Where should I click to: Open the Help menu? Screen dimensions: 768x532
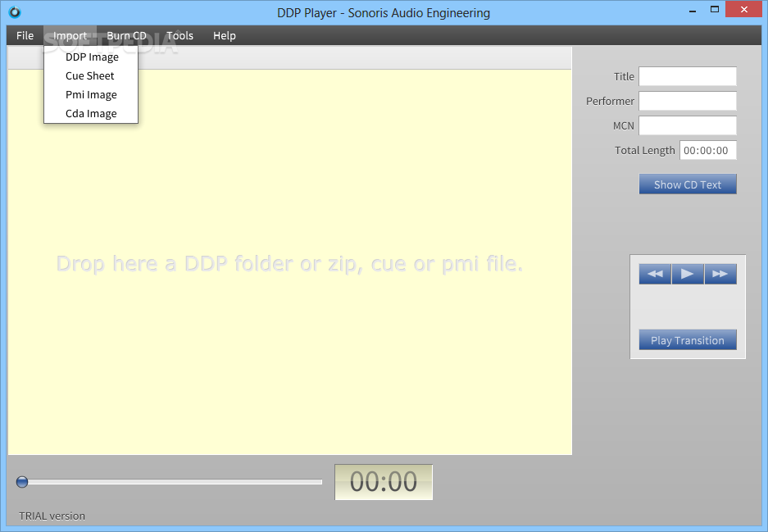pos(225,36)
